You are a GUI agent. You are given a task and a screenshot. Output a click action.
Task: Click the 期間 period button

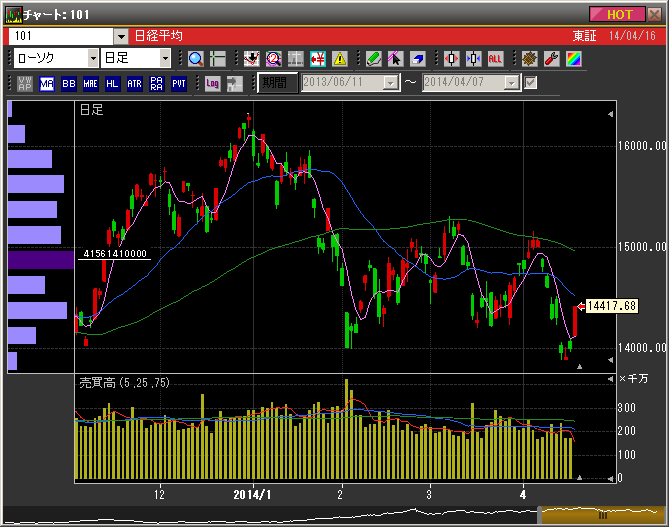[x=276, y=83]
